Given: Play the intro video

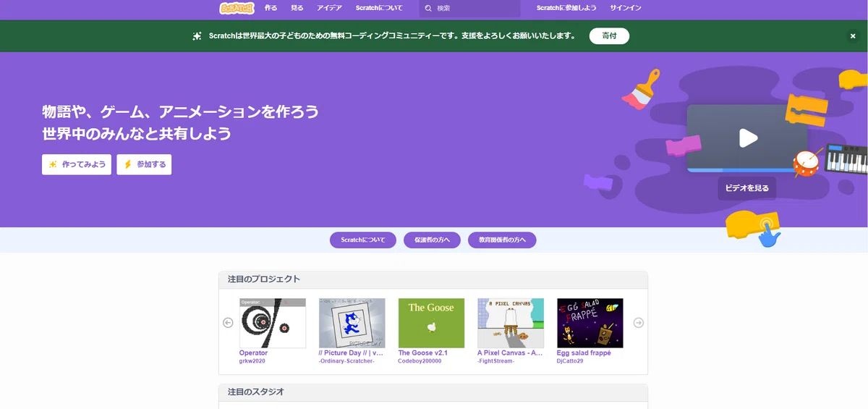Looking at the screenshot, I should point(748,138).
